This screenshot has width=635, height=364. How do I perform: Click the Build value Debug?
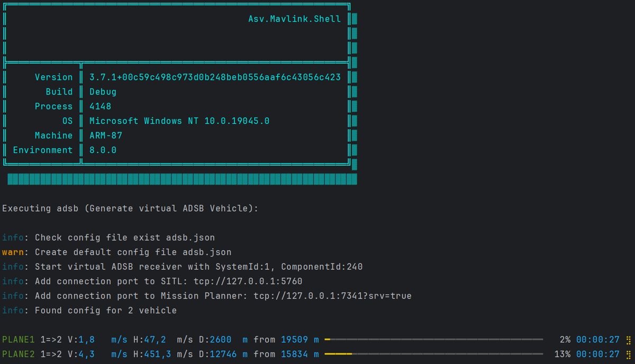pyautogui.click(x=103, y=92)
